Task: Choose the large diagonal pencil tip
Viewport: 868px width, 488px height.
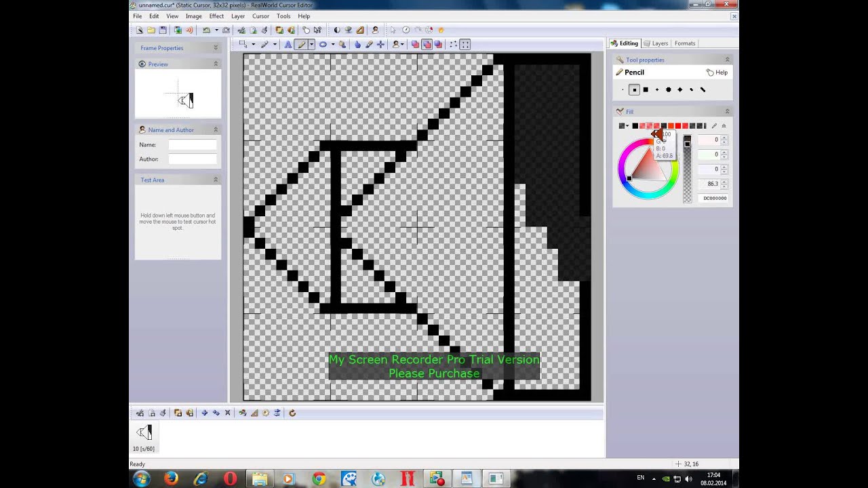Action: coord(703,89)
